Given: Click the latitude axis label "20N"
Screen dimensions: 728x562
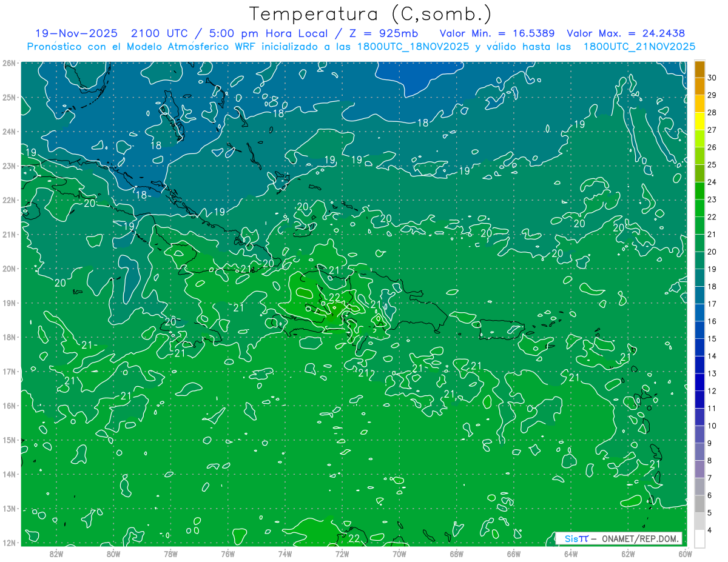Looking at the screenshot, I should (8, 269).
